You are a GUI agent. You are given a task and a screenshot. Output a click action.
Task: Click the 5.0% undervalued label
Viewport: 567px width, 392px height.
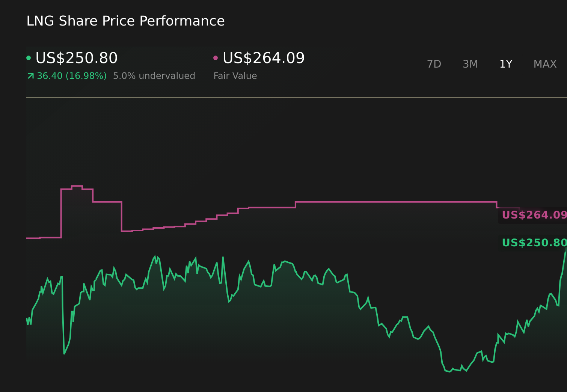click(x=154, y=75)
